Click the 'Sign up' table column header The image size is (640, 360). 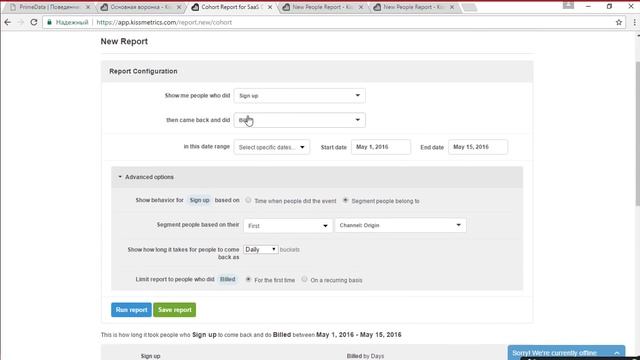[150, 356]
